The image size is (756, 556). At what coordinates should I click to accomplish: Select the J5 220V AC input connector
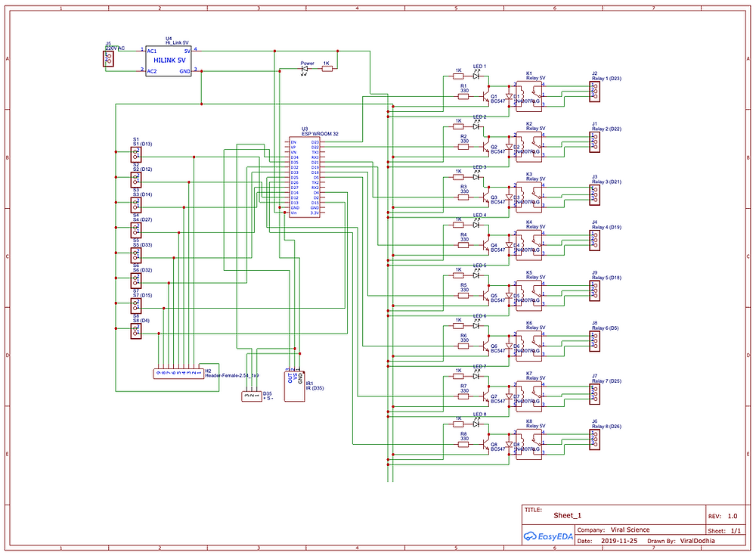pos(109,59)
